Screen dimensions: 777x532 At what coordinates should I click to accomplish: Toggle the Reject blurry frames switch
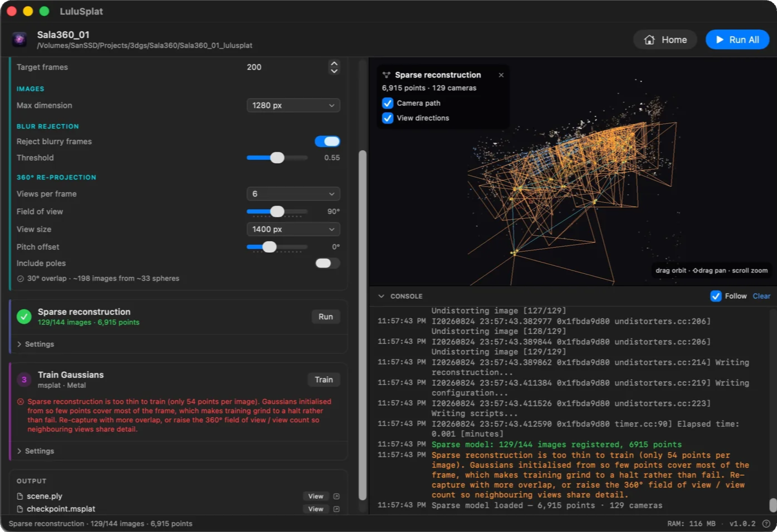(x=328, y=141)
